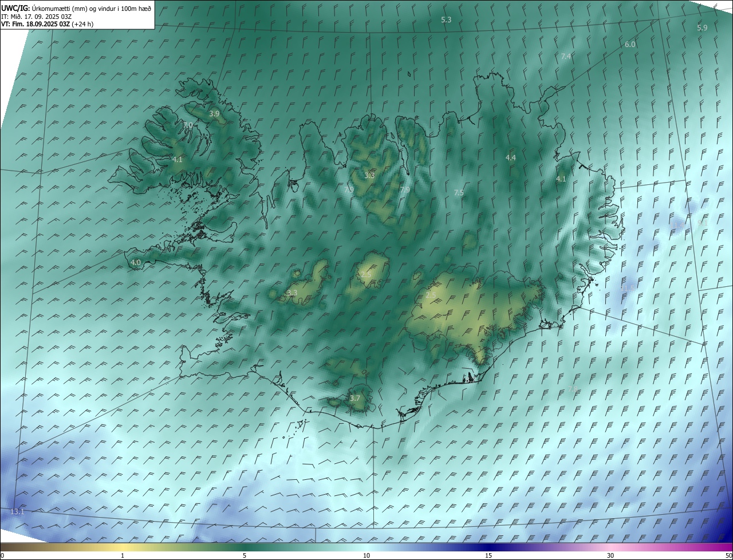Click the colour scale label 0
This screenshot has width=733, height=560.
pyautogui.click(x=2, y=555)
